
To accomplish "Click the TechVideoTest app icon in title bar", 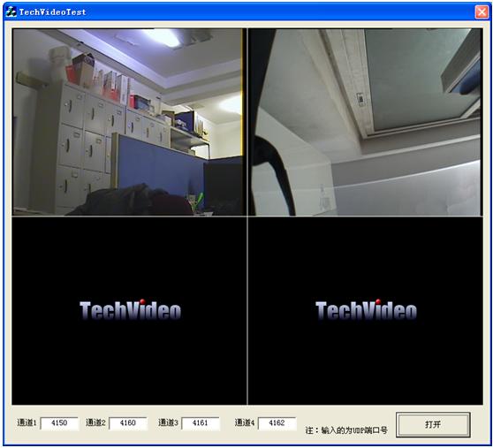I will pyautogui.click(x=11, y=12).
